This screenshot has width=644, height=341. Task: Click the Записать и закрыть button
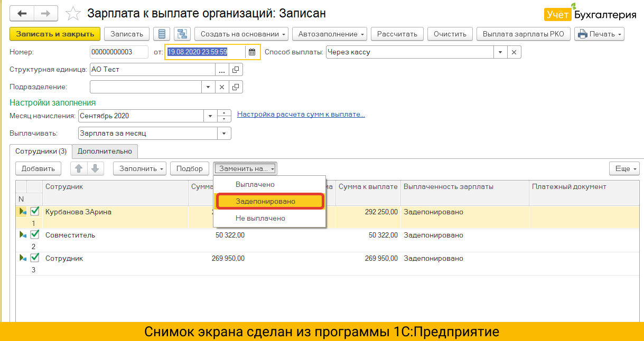point(55,34)
